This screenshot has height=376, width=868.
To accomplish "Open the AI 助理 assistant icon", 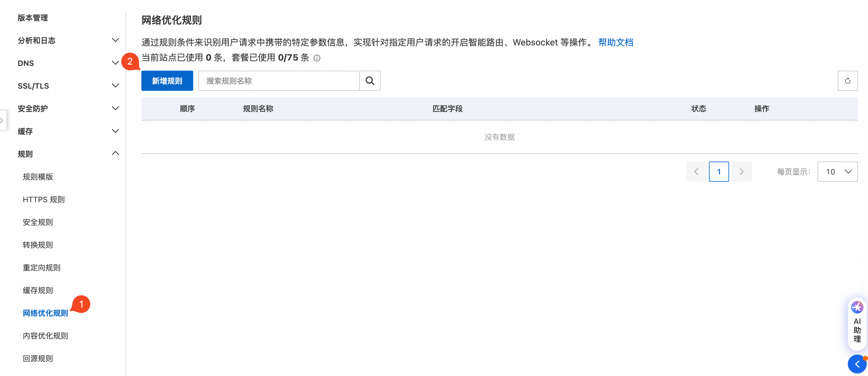I will click(857, 307).
